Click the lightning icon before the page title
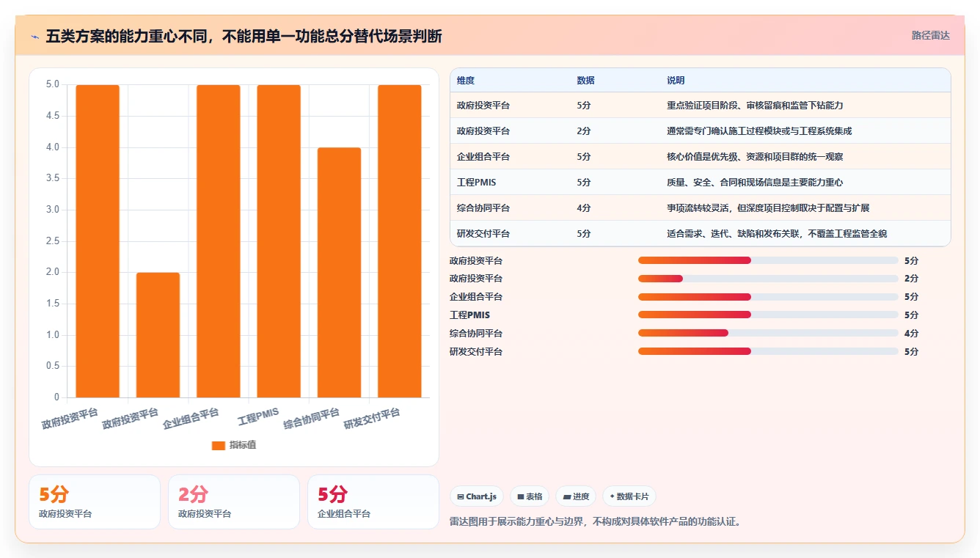This screenshot has width=980, height=558. [35, 36]
